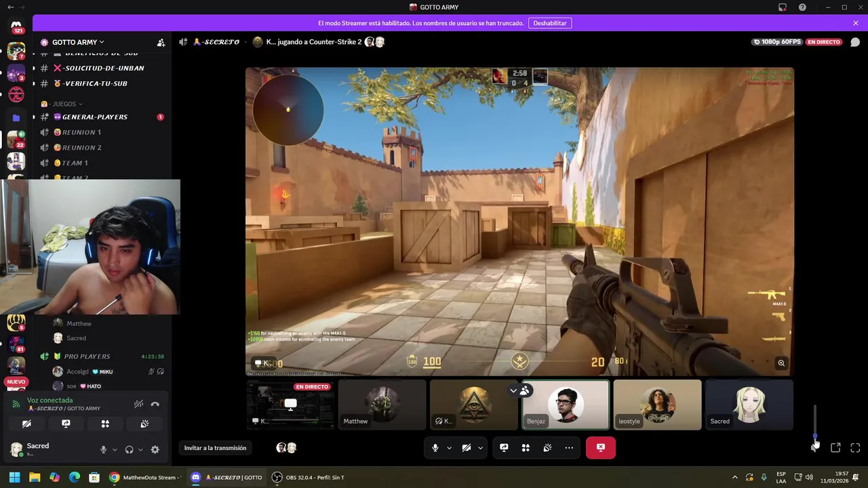The width and height of the screenshot is (868, 488).
Task: Open the chat bubble icon at top right
Action: click(855, 42)
